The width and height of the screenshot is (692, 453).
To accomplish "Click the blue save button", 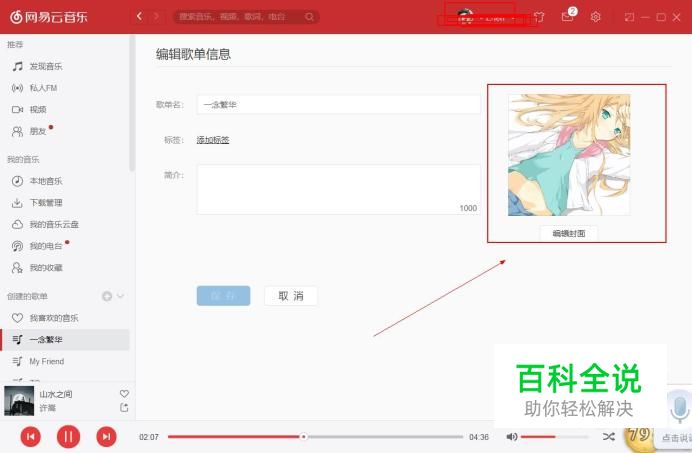I will [x=223, y=296].
